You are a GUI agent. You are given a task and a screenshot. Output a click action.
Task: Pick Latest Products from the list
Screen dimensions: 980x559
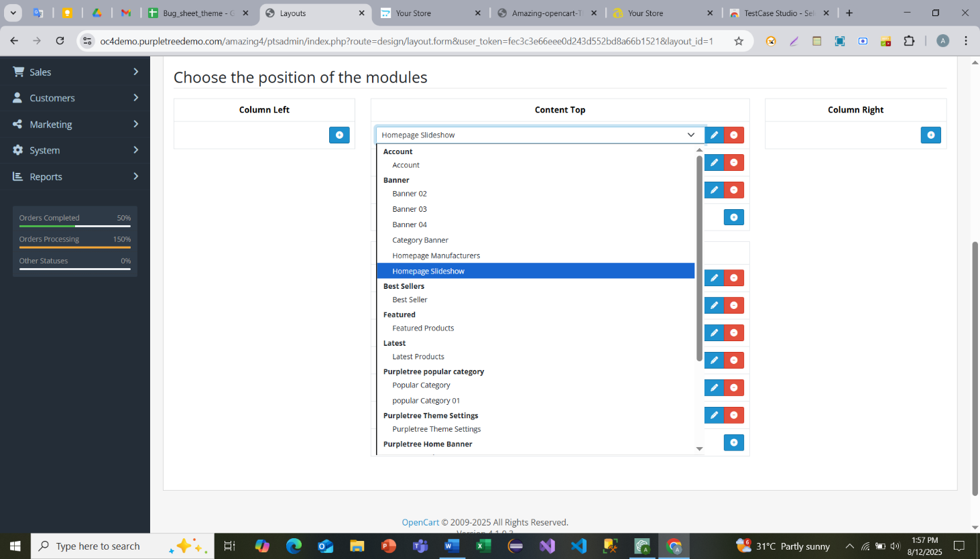[x=536, y=357]
